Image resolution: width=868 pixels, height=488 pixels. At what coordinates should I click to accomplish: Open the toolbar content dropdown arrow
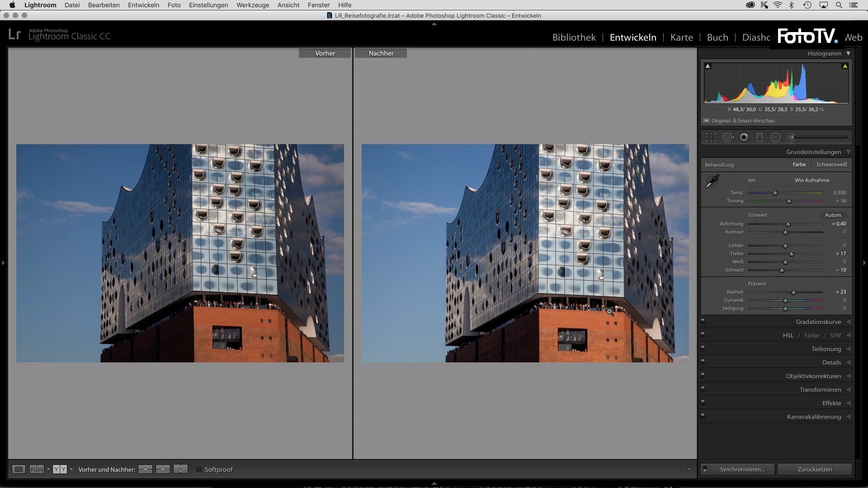(x=689, y=469)
